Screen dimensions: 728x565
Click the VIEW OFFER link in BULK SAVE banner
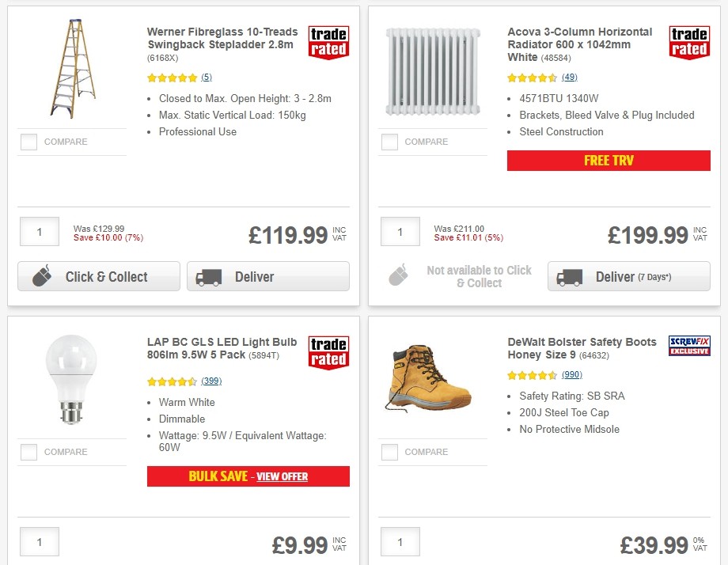(282, 476)
